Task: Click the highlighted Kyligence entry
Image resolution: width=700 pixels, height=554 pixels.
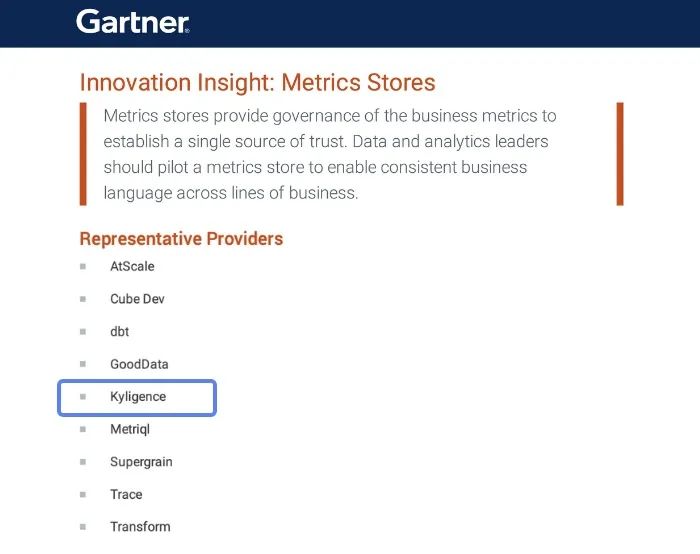Action: [138, 397]
